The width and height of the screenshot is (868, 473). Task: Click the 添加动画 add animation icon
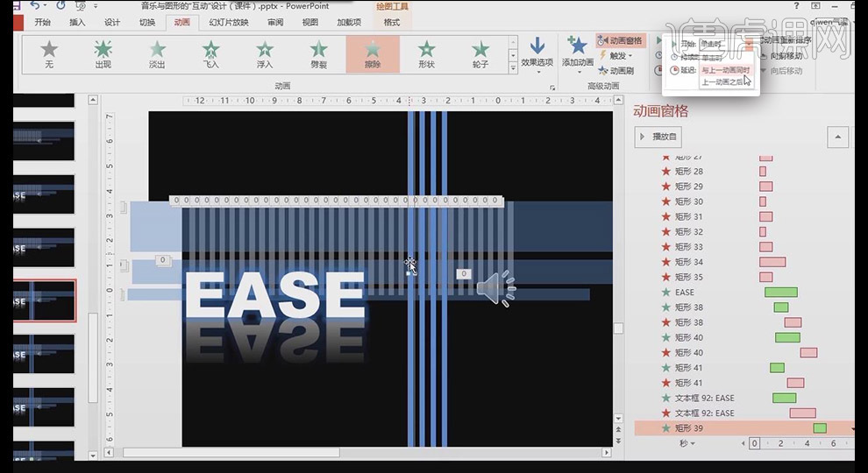577,51
